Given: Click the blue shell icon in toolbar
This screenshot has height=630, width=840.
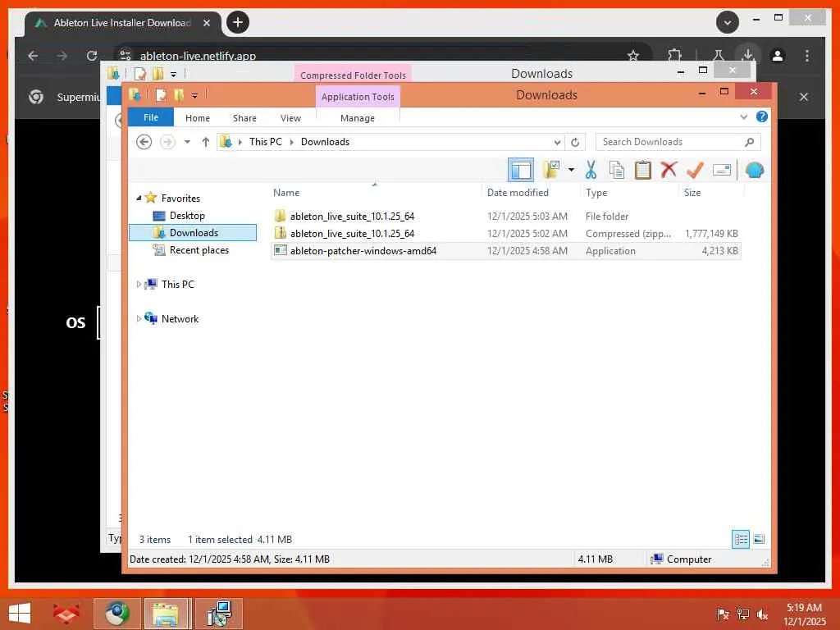Looking at the screenshot, I should coord(755,170).
